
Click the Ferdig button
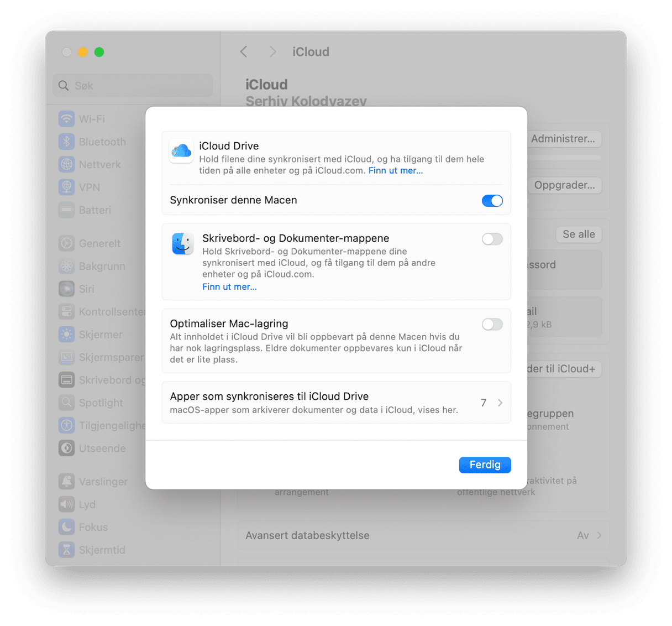click(x=485, y=465)
